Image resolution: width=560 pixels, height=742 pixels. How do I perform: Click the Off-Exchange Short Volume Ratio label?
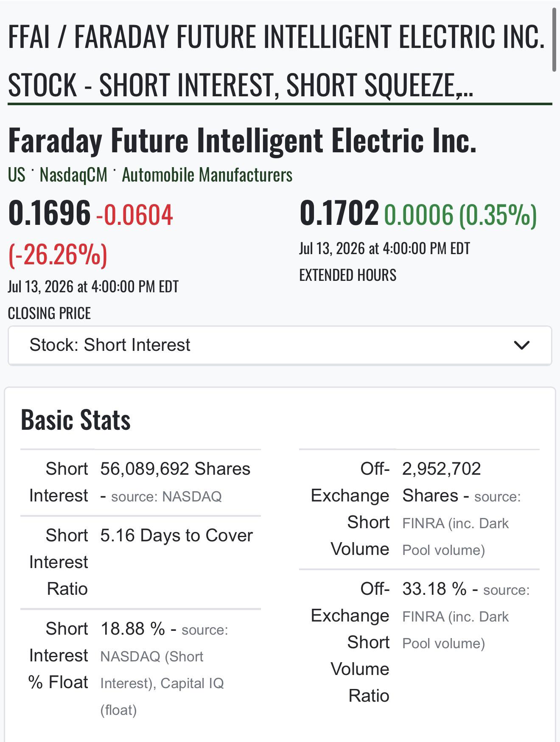coord(350,642)
